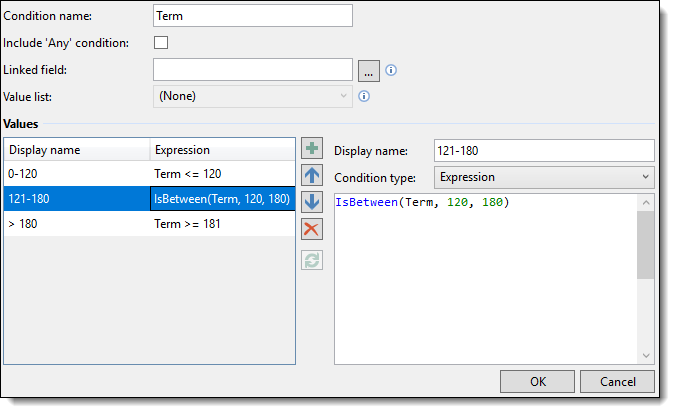
Task: Click the Cancel button
Action: point(617,382)
